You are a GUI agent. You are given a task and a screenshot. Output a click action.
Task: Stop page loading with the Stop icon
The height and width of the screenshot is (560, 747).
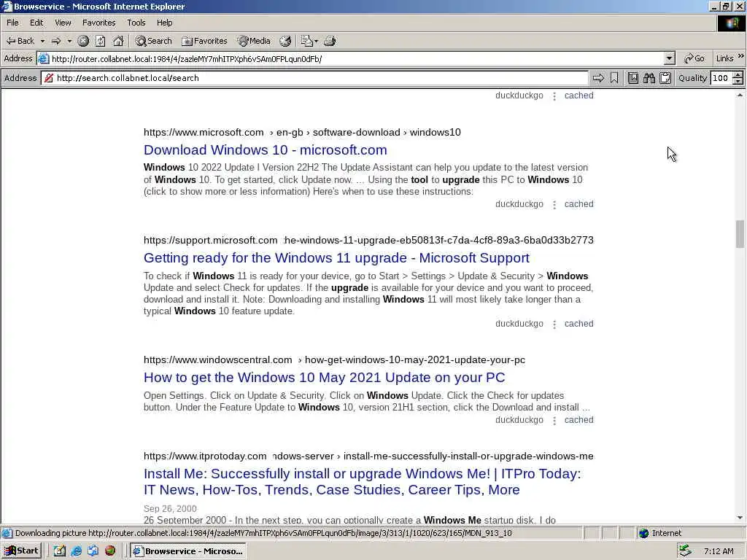coord(83,41)
